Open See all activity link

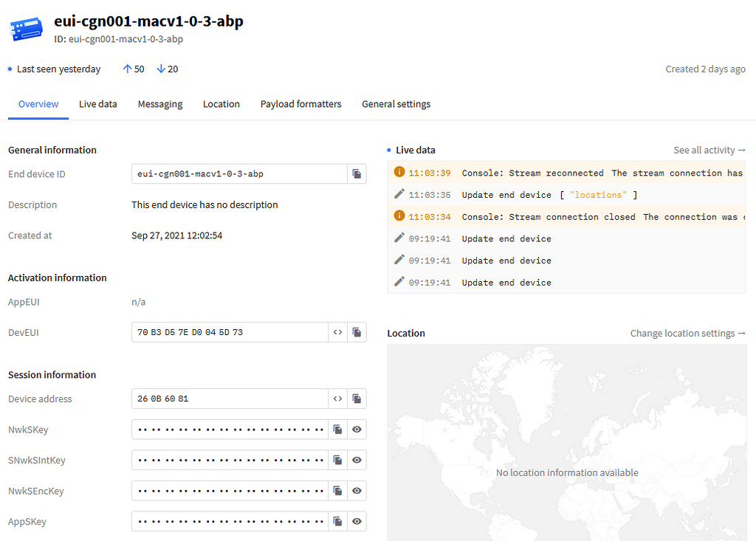pos(709,150)
